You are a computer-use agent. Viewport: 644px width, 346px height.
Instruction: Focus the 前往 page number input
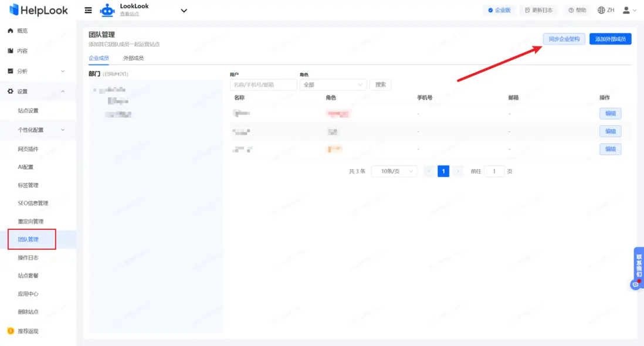pos(494,171)
